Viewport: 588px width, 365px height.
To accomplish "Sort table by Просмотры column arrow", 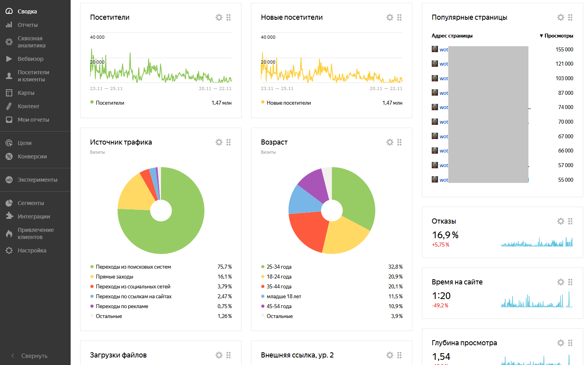I will 541,36.
